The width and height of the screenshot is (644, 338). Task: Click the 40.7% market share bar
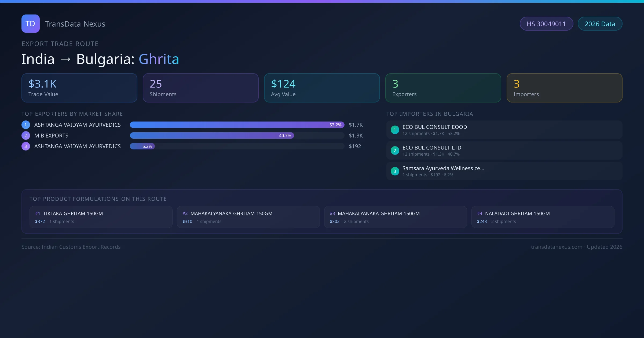click(212, 135)
